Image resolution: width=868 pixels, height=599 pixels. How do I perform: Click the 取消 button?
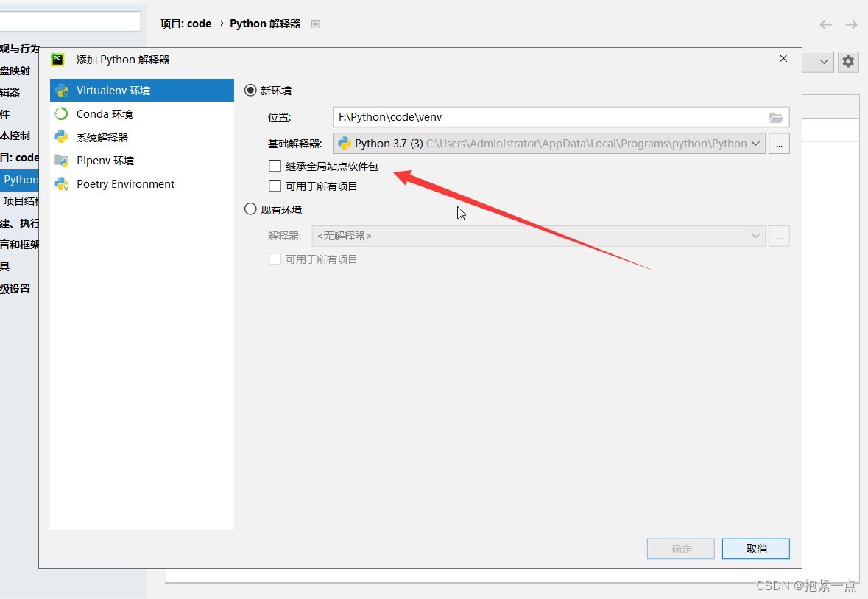click(x=755, y=549)
